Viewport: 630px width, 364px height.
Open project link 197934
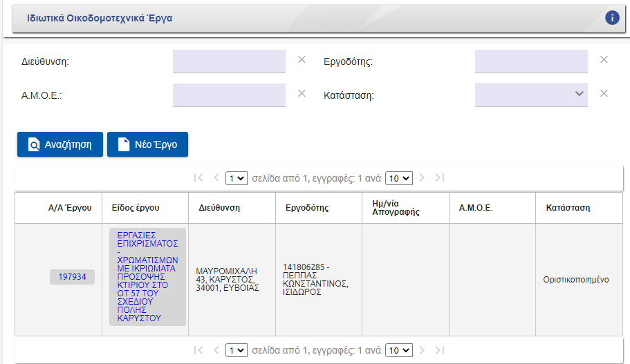pos(72,276)
